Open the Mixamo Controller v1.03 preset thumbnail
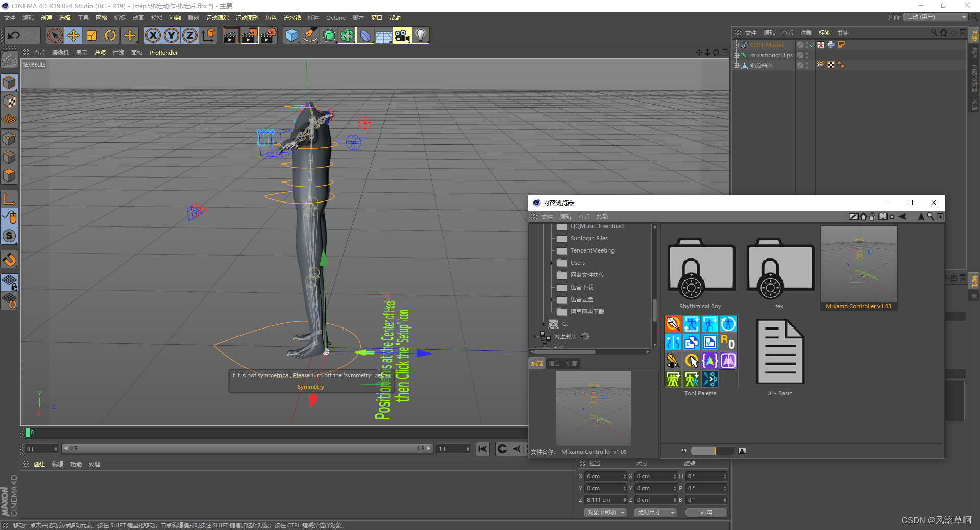 tap(859, 265)
